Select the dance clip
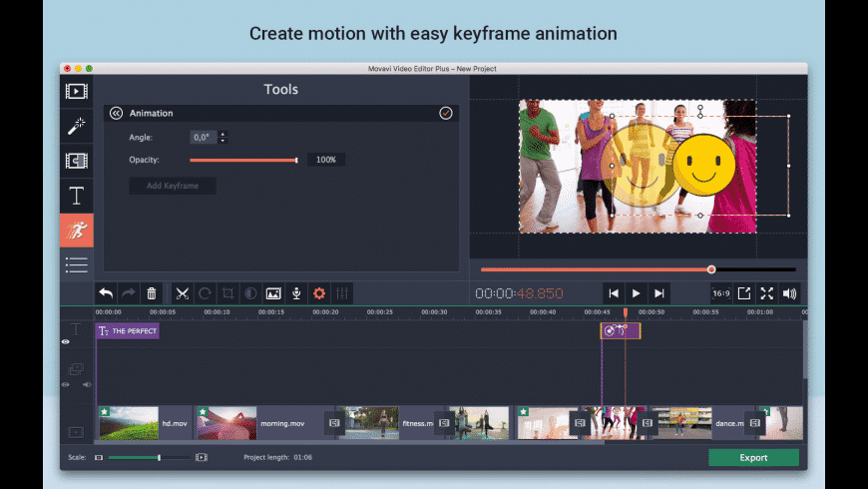The height and width of the screenshot is (489, 868). [700, 423]
